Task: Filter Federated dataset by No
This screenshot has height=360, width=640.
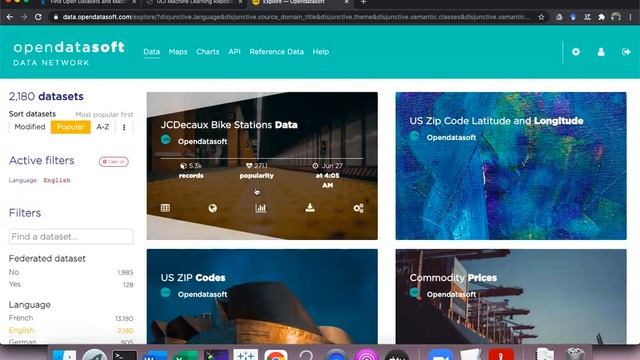Action: pos(71,272)
